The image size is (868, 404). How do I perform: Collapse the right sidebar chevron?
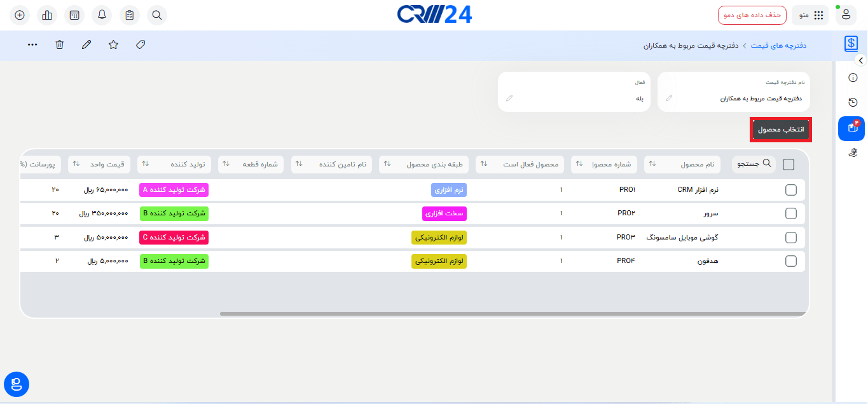[860, 60]
